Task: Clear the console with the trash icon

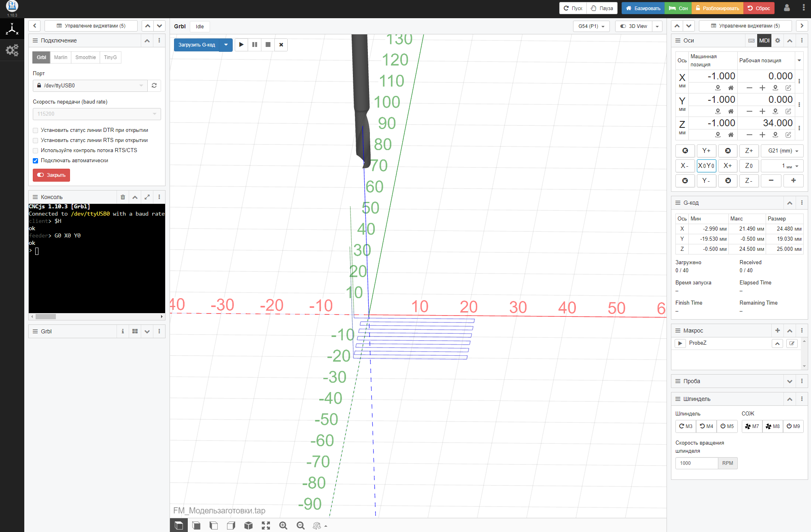Action: pos(123,197)
